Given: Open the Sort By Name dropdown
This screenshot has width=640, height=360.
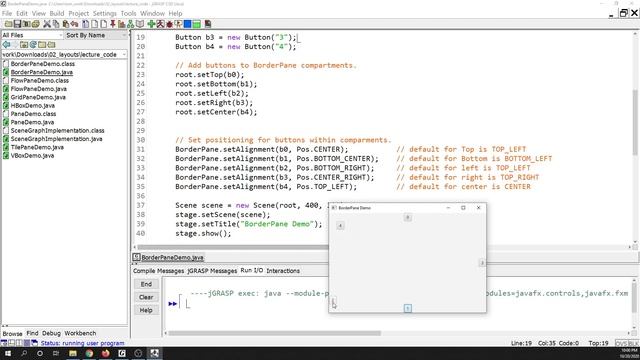Looking at the screenshot, I should tap(96, 35).
